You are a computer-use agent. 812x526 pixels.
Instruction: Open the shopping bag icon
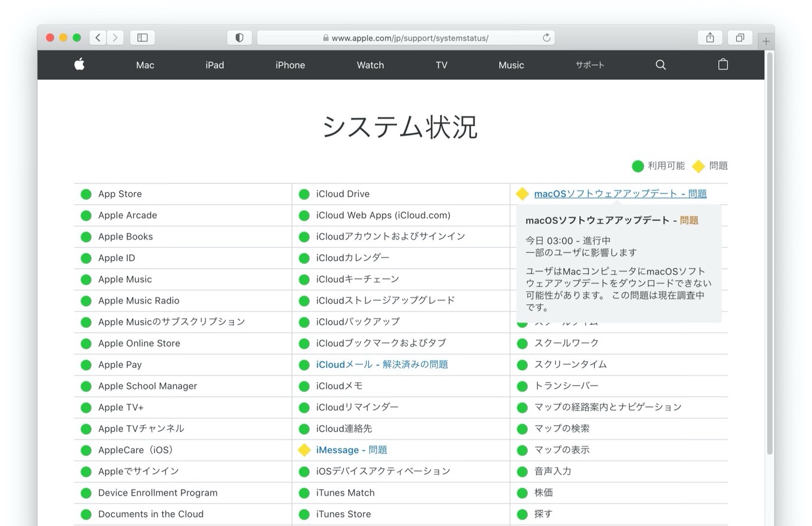[722, 64]
